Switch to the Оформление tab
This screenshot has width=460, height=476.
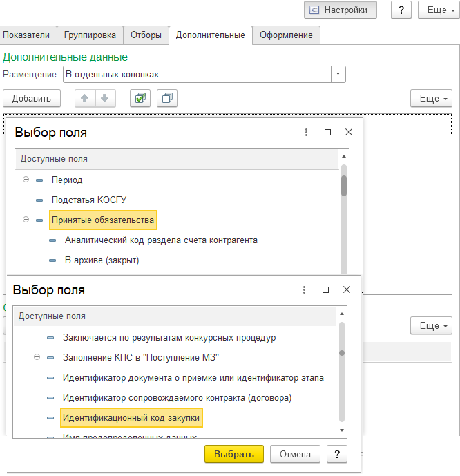tap(285, 35)
